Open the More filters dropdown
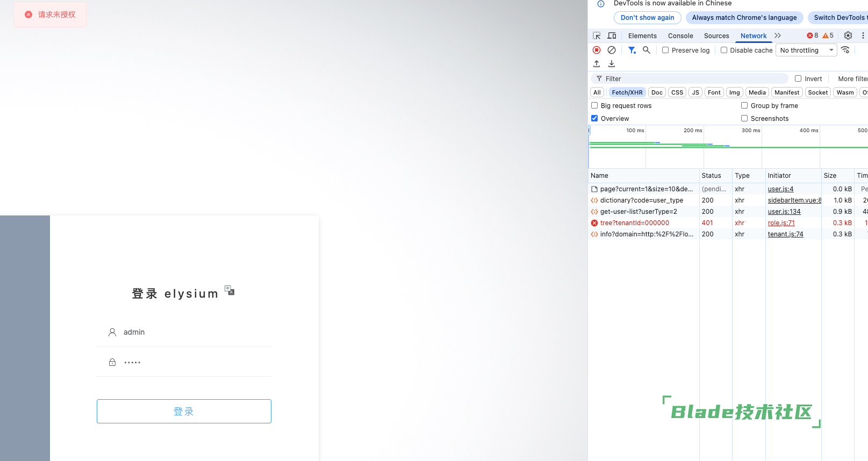 click(x=852, y=79)
